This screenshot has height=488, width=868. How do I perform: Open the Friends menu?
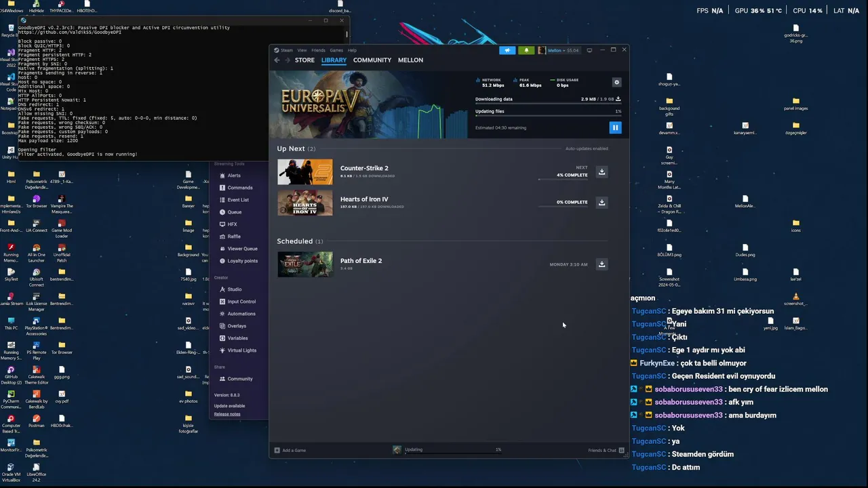tap(318, 50)
